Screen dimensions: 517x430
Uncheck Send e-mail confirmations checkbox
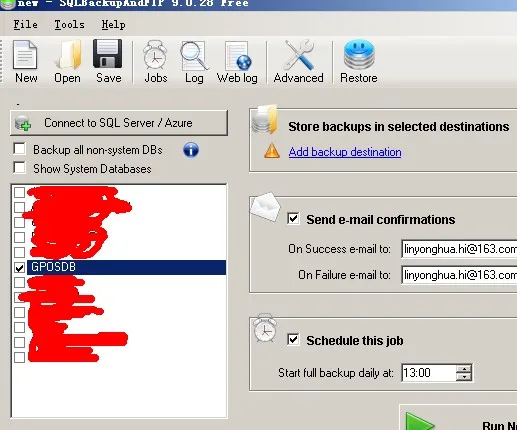coord(293,219)
